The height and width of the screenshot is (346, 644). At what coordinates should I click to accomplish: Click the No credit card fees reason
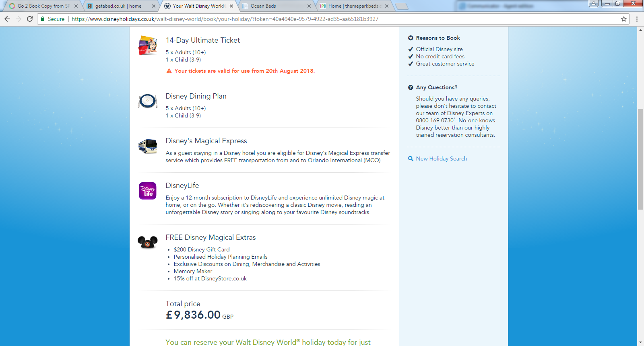(x=440, y=56)
